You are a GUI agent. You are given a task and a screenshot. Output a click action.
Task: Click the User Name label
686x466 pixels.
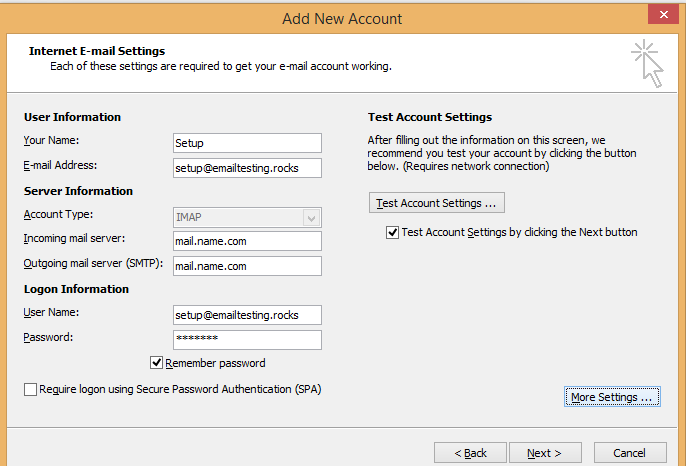pyautogui.click(x=51, y=312)
